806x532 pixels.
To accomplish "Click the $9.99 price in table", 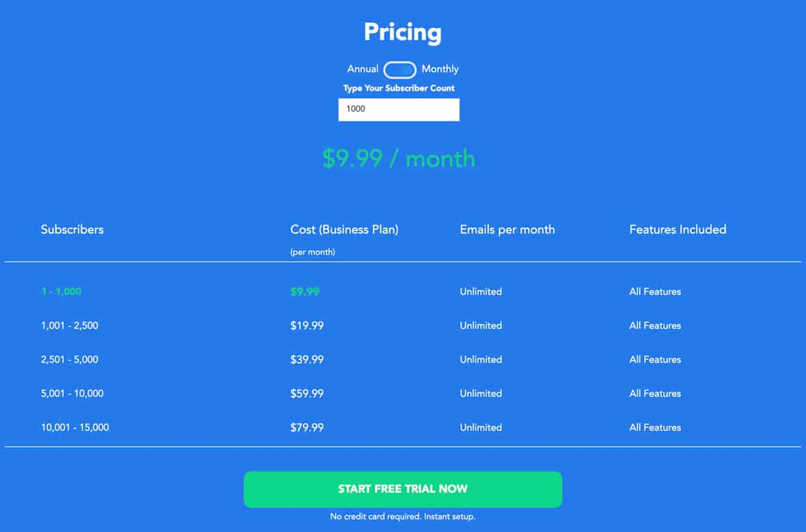I will pyautogui.click(x=305, y=292).
